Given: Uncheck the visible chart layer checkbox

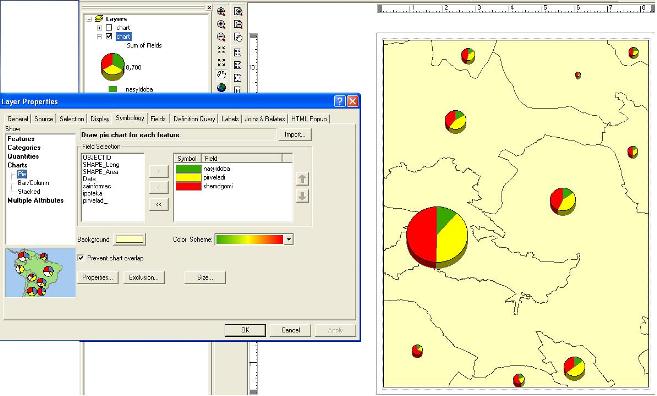Looking at the screenshot, I should (x=109, y=36).
